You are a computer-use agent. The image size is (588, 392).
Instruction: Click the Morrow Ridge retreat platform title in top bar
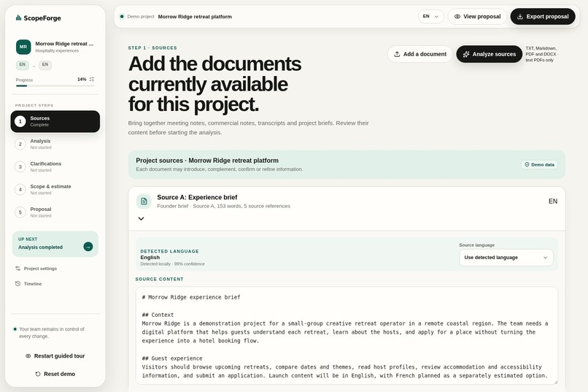[195, 17]
